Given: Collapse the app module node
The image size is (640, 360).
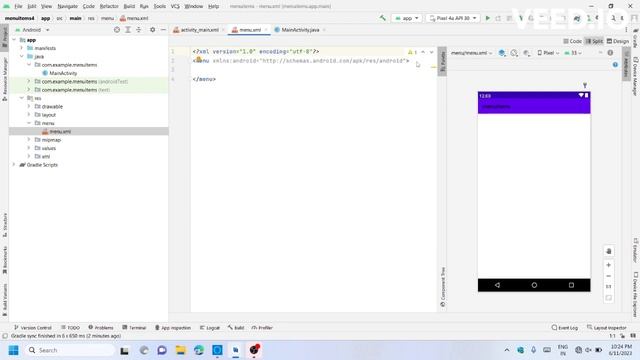Looking at the screenshot, I should tap(14, 40).
